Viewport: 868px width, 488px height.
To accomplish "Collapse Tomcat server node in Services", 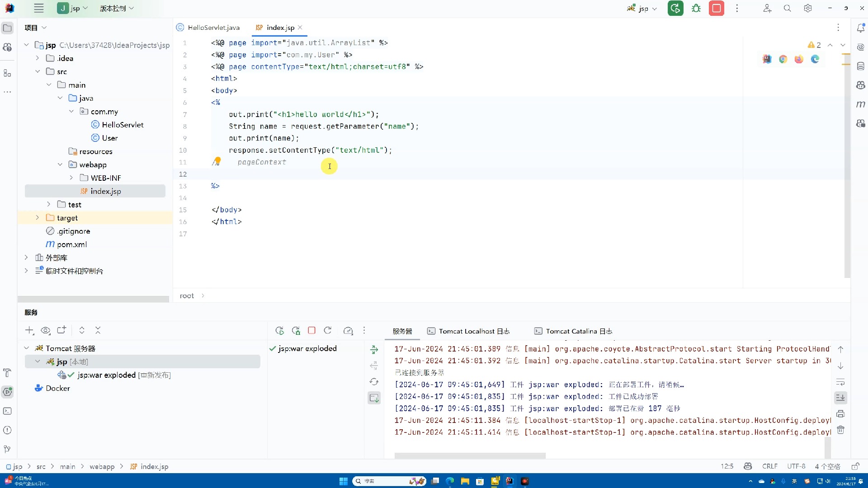I will [26, 348].
